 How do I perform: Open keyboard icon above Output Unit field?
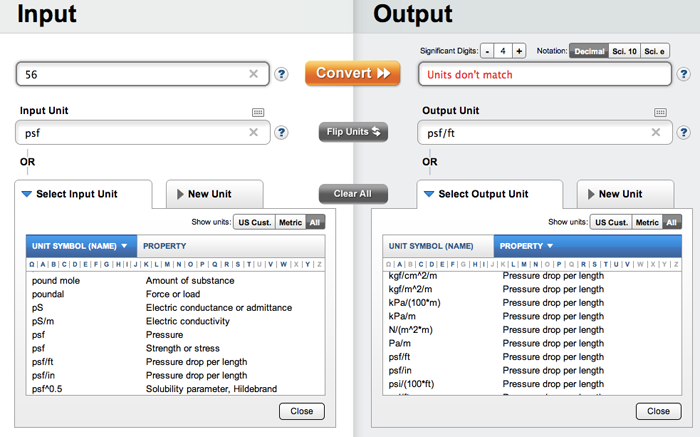coord(660,113)
